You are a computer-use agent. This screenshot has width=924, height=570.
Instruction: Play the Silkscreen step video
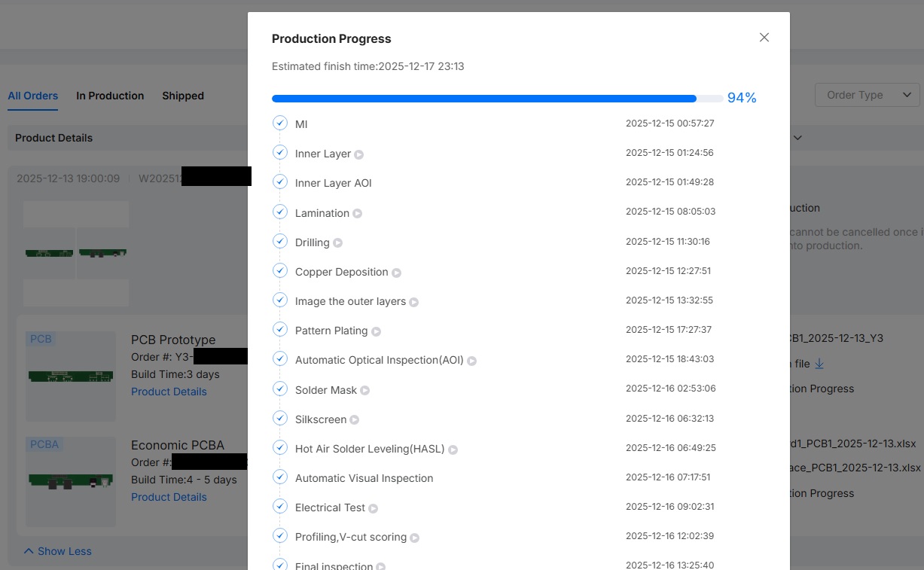coord(355,419)
